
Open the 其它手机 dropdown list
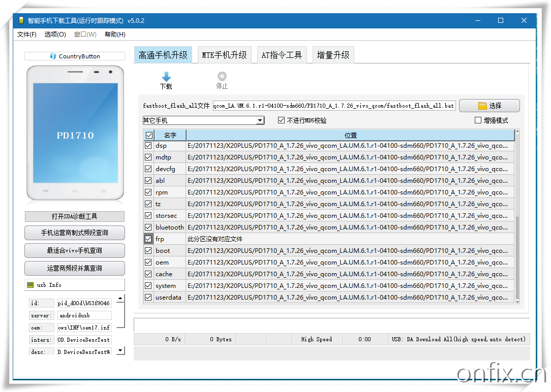click(260, 120)
